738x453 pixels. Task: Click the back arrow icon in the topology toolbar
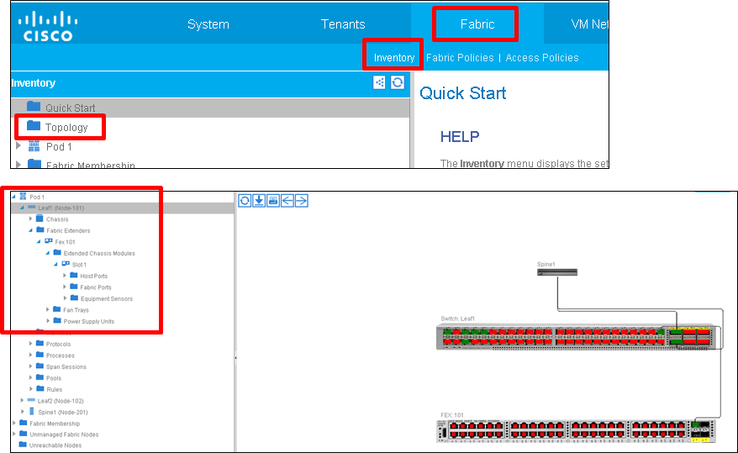coord(287,201)
